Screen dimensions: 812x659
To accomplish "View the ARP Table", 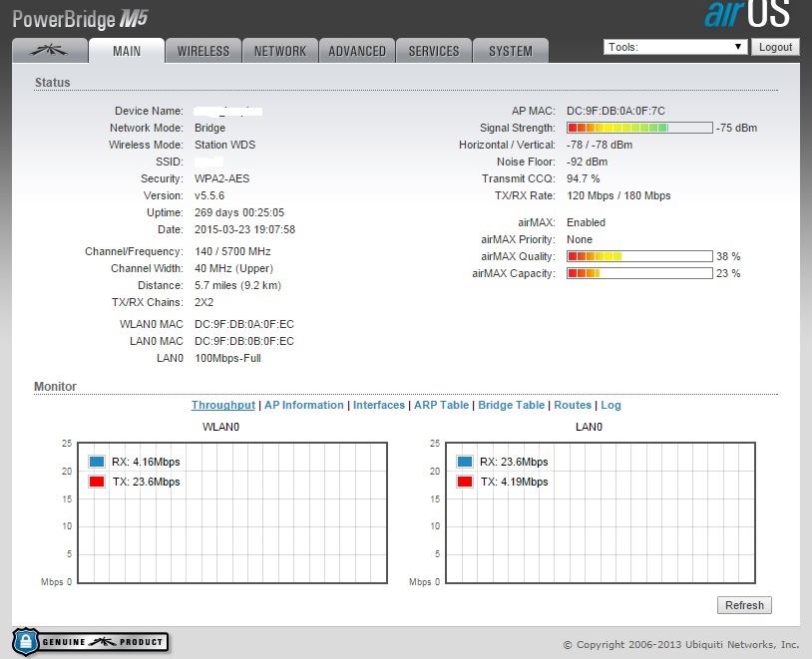I will [441, 406].
